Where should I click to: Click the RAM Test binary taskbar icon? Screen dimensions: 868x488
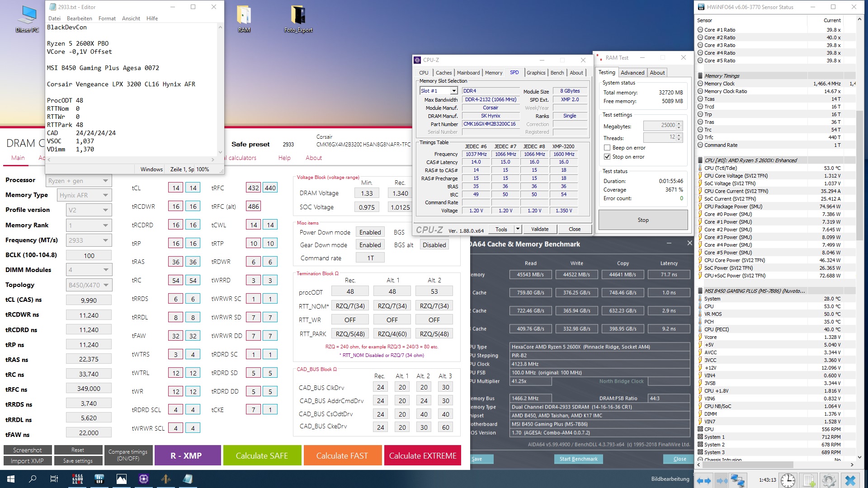coord(77,479)
